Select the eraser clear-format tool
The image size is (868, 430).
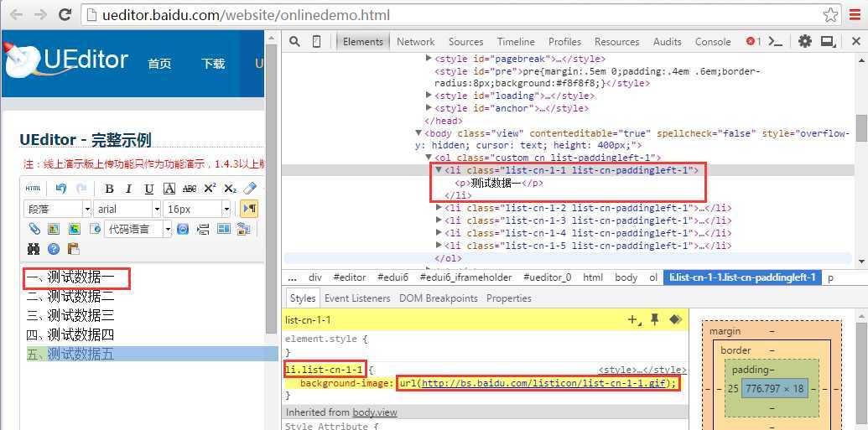250,189
